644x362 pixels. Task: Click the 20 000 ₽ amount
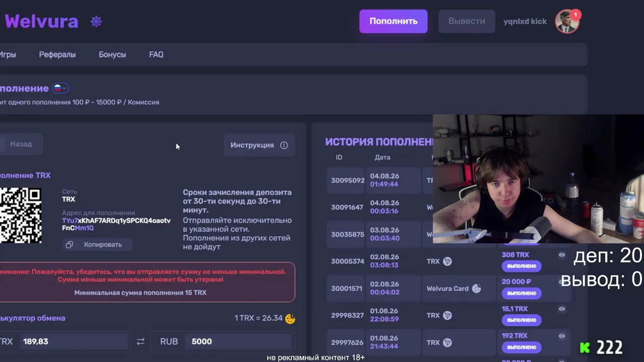coord(516,282)
